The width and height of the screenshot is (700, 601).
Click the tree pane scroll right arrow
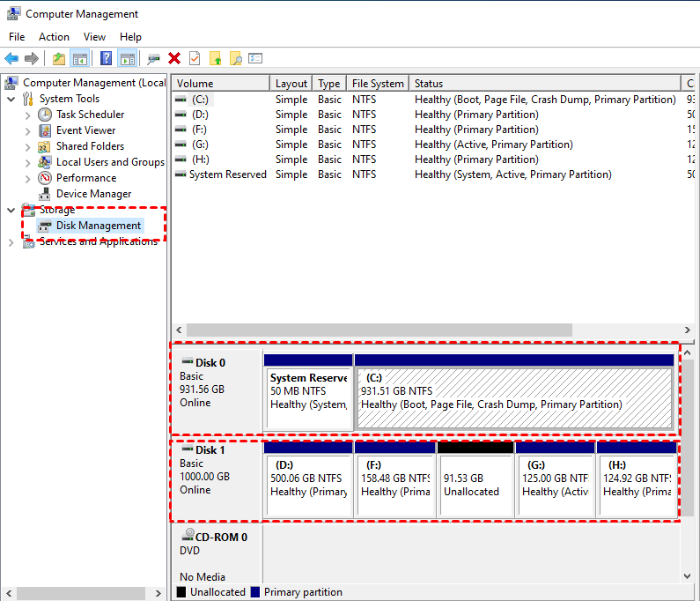(x=158, y=593)
